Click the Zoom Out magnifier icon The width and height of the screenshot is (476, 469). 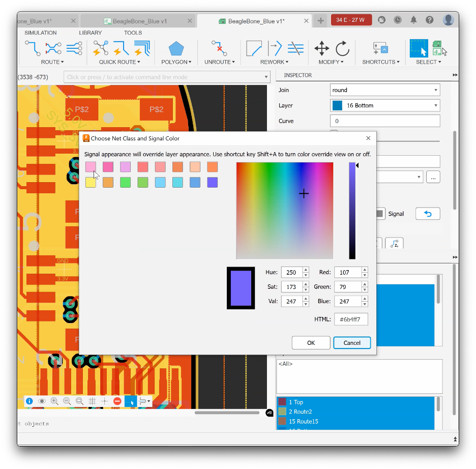pyautogui.click(x=67, y=401)
